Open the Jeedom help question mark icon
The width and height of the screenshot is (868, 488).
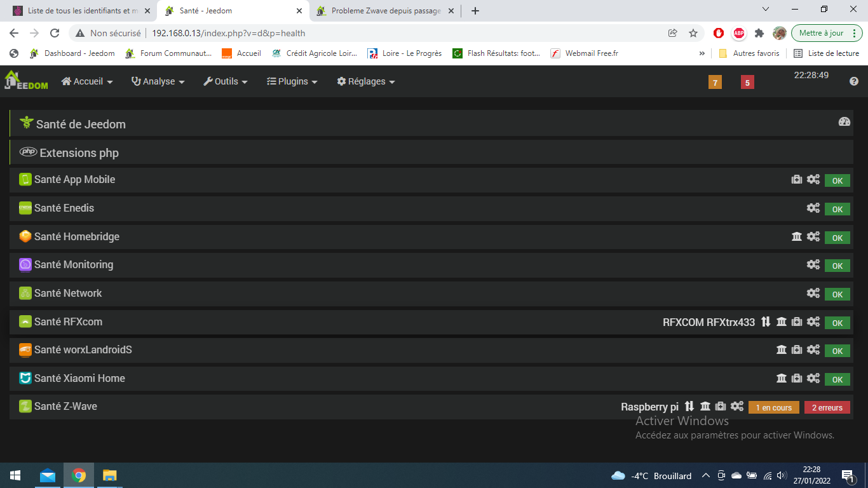[x=854, y=81]
